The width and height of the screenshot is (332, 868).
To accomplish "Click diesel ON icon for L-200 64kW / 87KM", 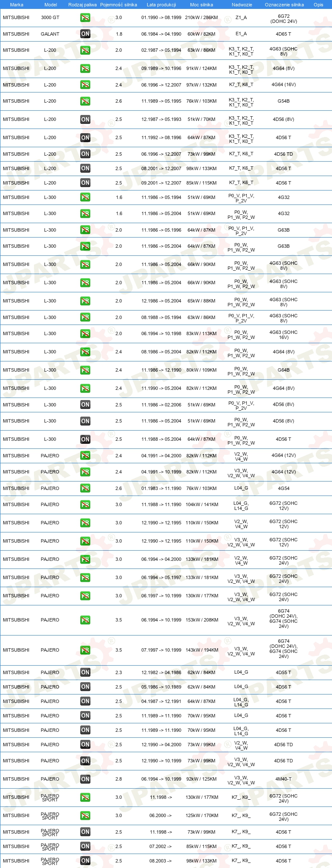I will tap(85, 137).
